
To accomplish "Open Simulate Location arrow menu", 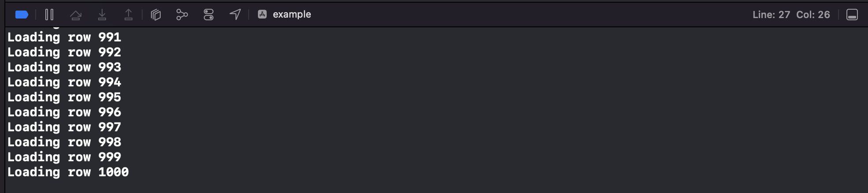I will point(235,15).
